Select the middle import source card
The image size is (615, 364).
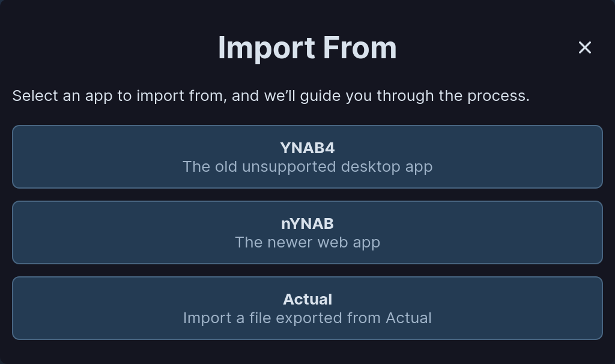[307, 232]
